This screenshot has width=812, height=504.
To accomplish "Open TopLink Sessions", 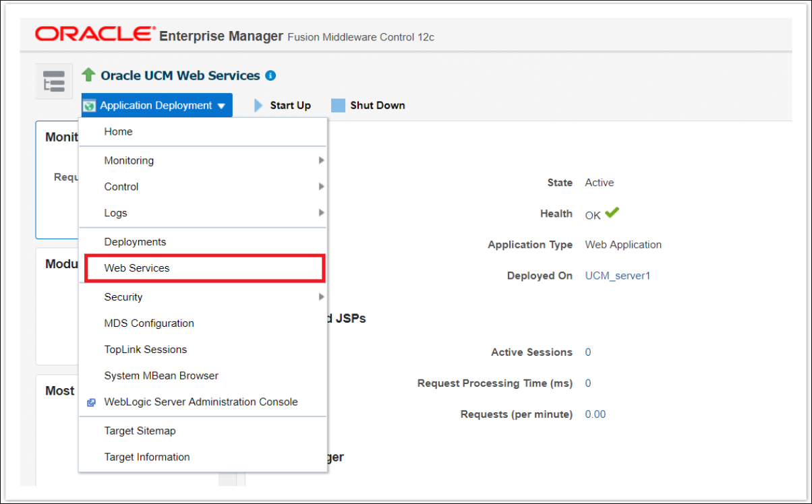I will click(203, 350).
